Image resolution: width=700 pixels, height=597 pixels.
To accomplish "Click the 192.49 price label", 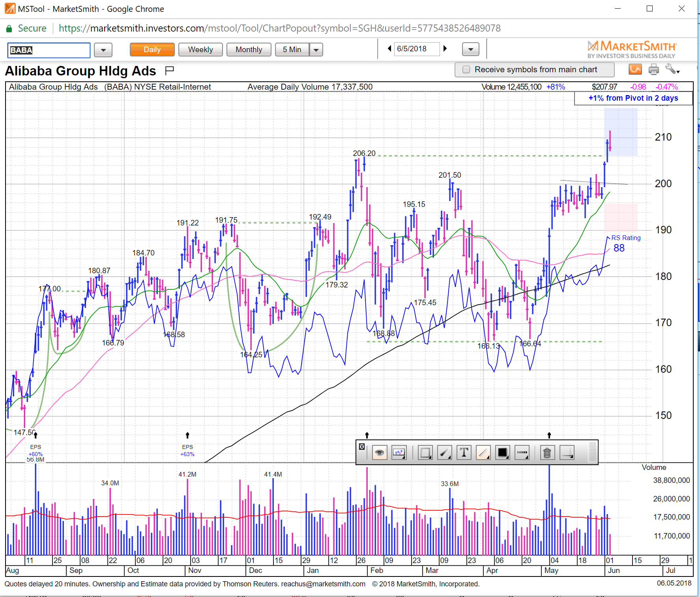I will point(320,217).
